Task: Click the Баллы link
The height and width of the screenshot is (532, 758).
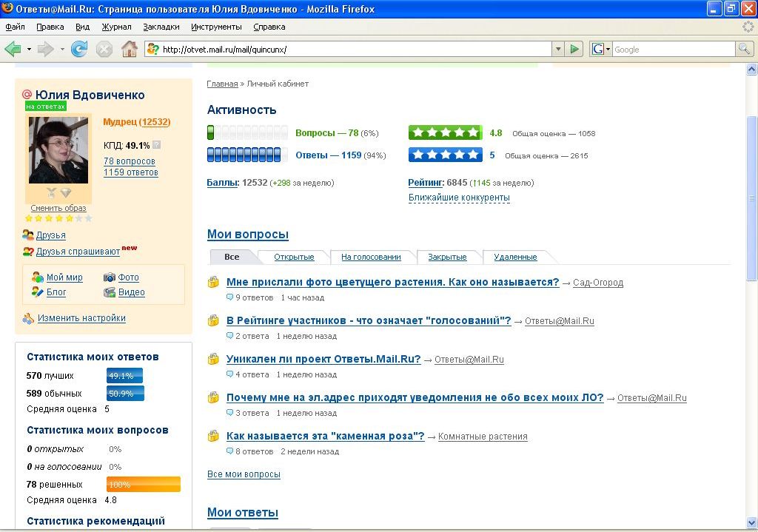Action: (x=222, y=183)
